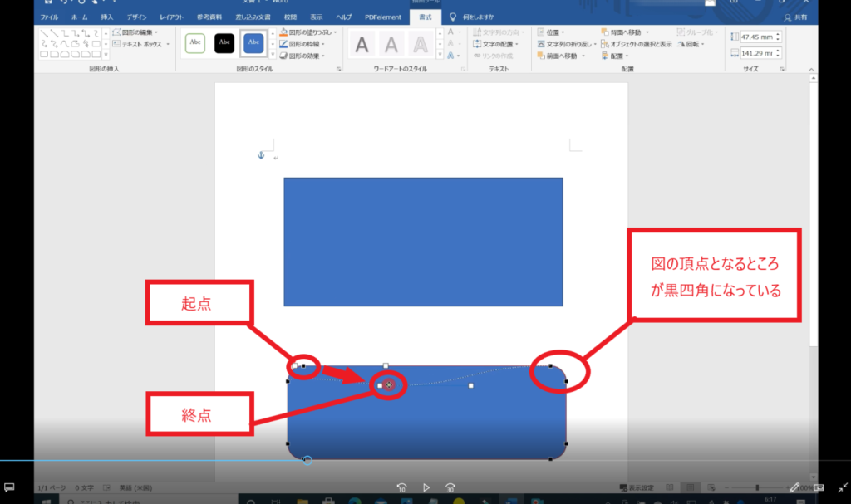Screen dimensions: 851x504
Task: Open 図形の塗りつぶし (shape fill) menu
Action: [306, 32]
